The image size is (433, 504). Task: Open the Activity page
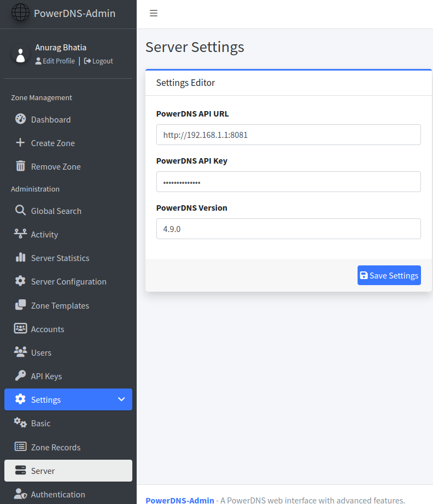point(68,234)
